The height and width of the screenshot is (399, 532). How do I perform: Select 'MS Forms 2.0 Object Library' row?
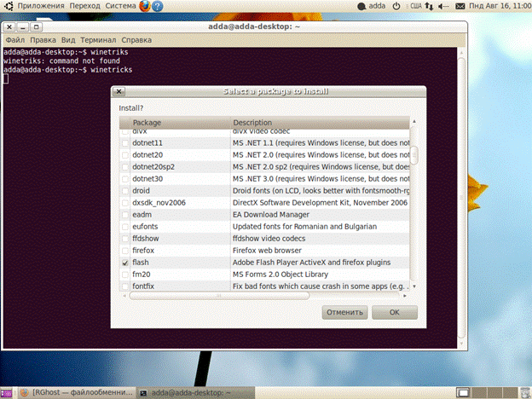(264, 275)
